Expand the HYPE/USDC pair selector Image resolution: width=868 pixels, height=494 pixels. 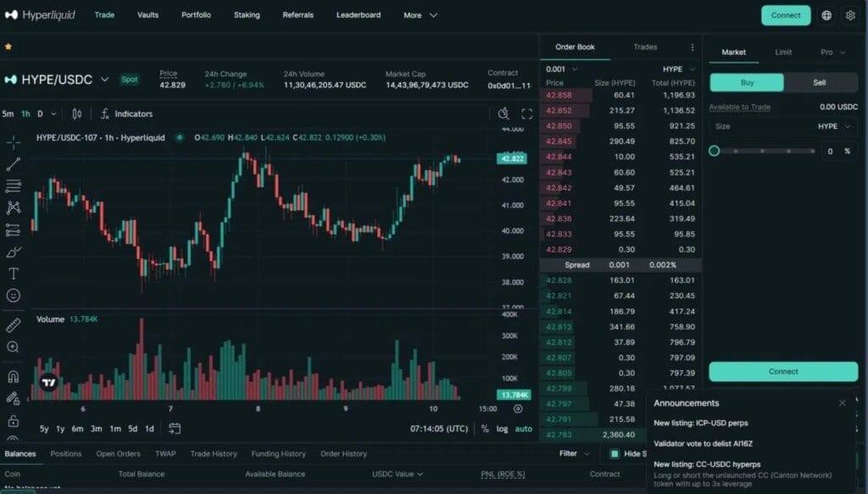[105, 80]
